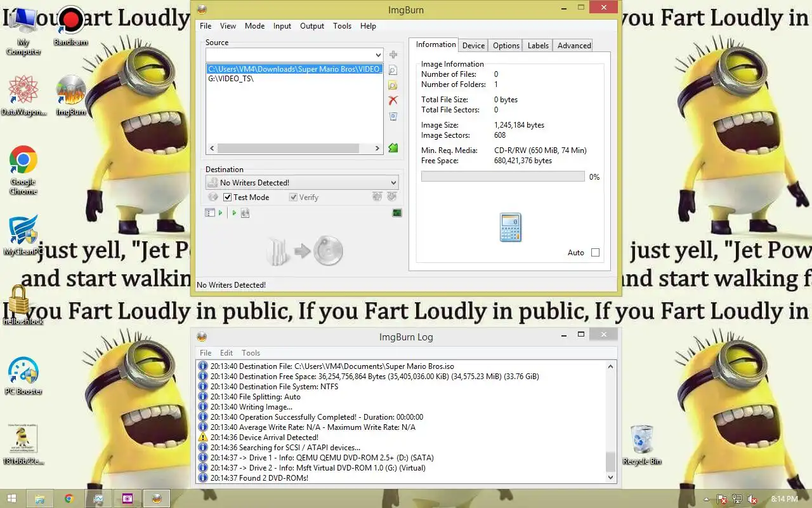Click the log window scroll down arrow
Screen dimensions: 812x508
click(611, 478)
